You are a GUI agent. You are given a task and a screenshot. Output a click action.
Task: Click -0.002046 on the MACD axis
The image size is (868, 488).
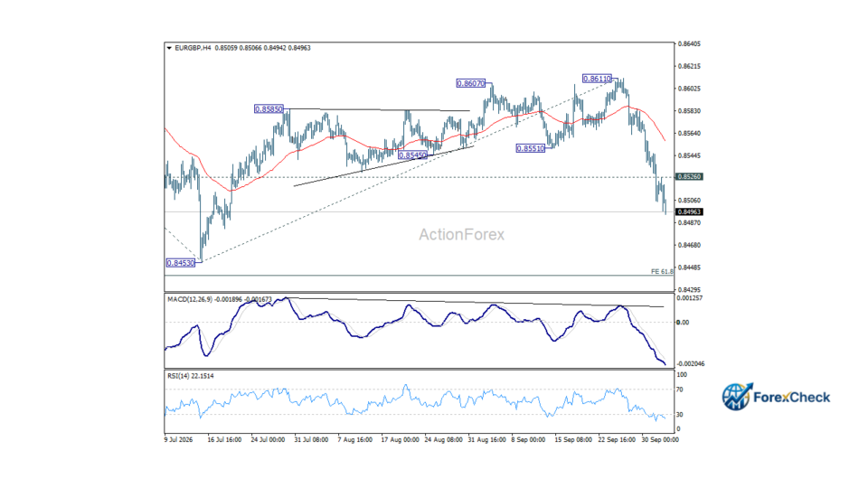[691, 364]
